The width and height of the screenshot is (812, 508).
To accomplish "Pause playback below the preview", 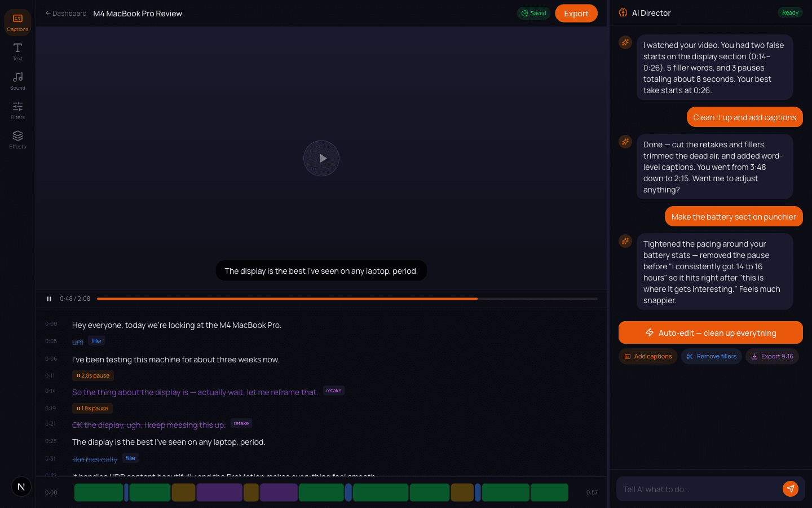I will point(49,299).
